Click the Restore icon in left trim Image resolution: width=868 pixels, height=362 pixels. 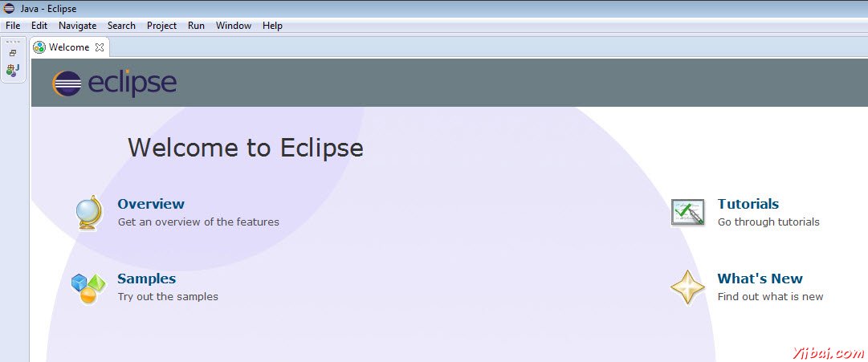(x=14, y=53)
